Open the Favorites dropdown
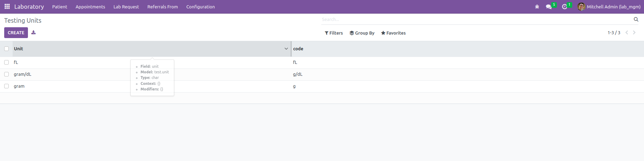 (393, 33)
